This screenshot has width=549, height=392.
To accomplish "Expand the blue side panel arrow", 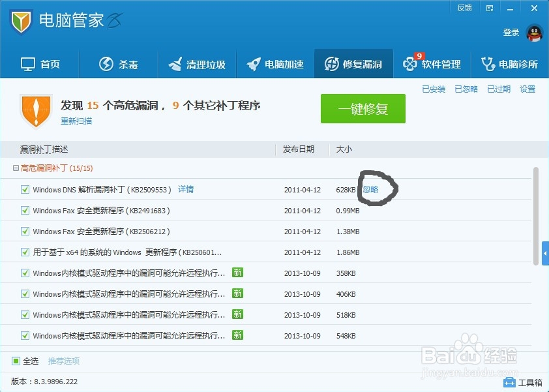I will click(545, 253).
